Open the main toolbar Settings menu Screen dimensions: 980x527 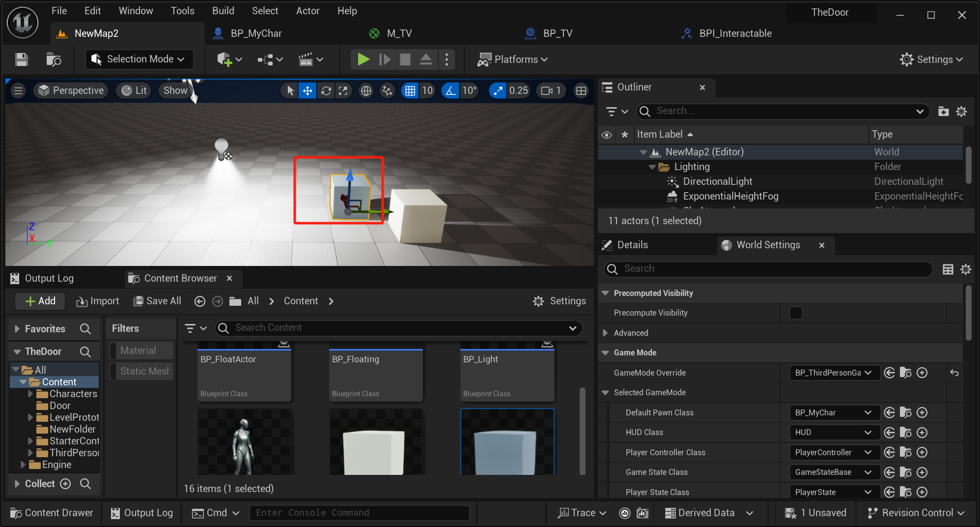pos(931,59)
